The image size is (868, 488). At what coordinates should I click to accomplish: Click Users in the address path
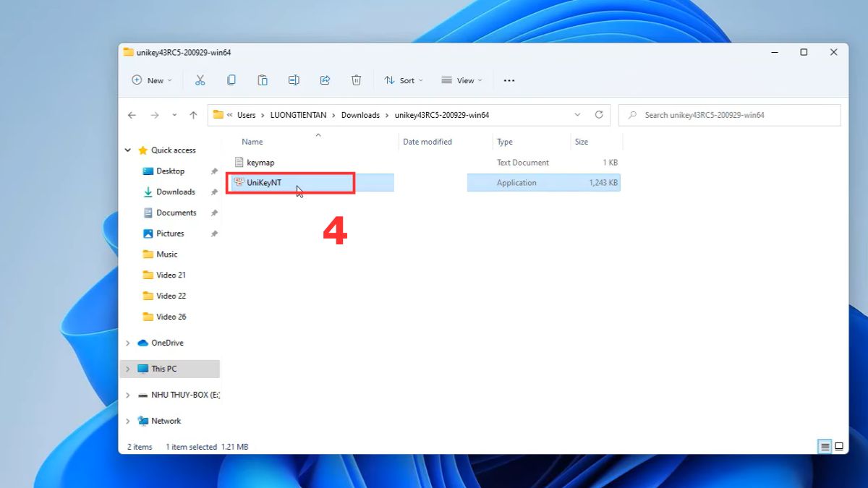tap(247, 115)
